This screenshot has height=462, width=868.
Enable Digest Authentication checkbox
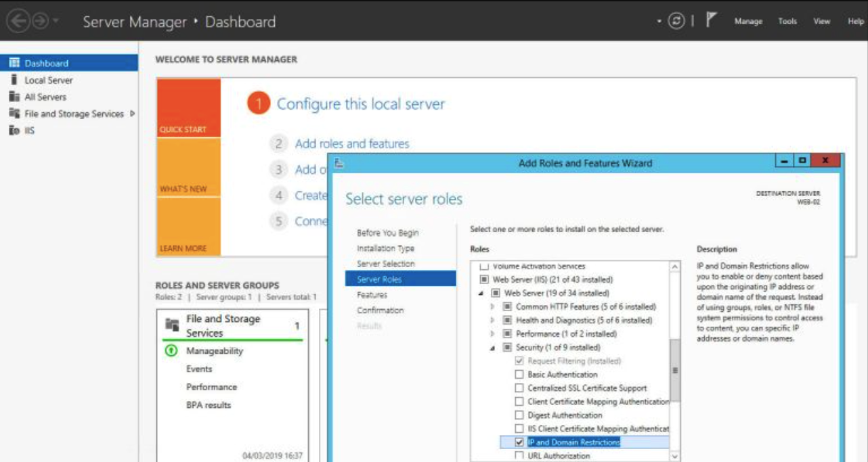(519, 415)
